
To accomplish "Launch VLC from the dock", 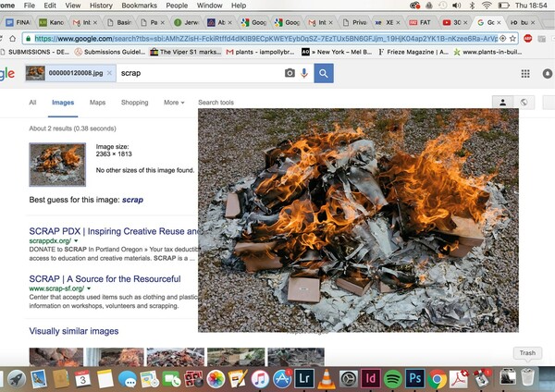I will [327, 379].
